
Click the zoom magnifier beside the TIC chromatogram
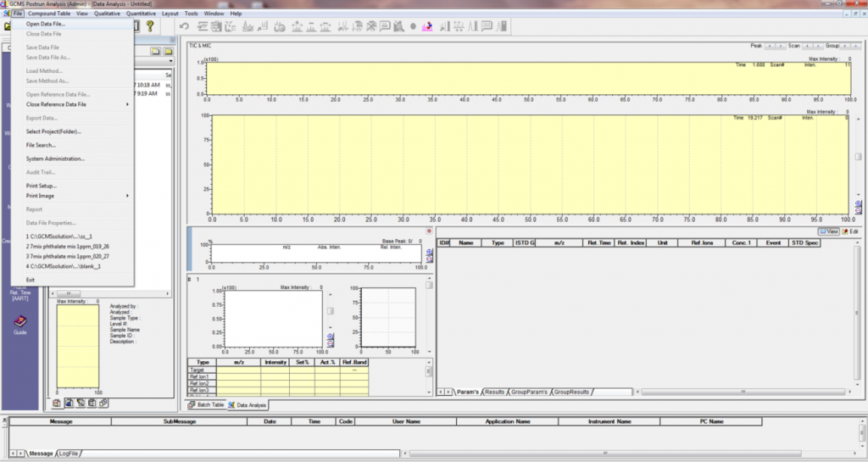click(x=859, y=204)
